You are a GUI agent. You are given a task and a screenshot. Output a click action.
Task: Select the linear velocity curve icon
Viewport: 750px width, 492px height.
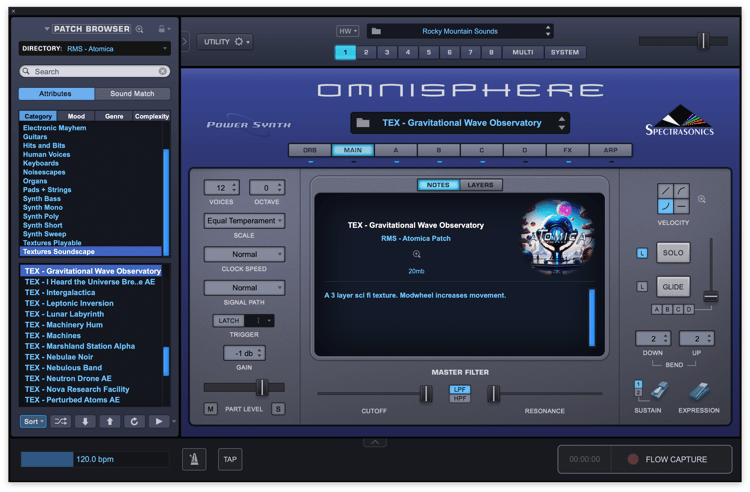665,191
